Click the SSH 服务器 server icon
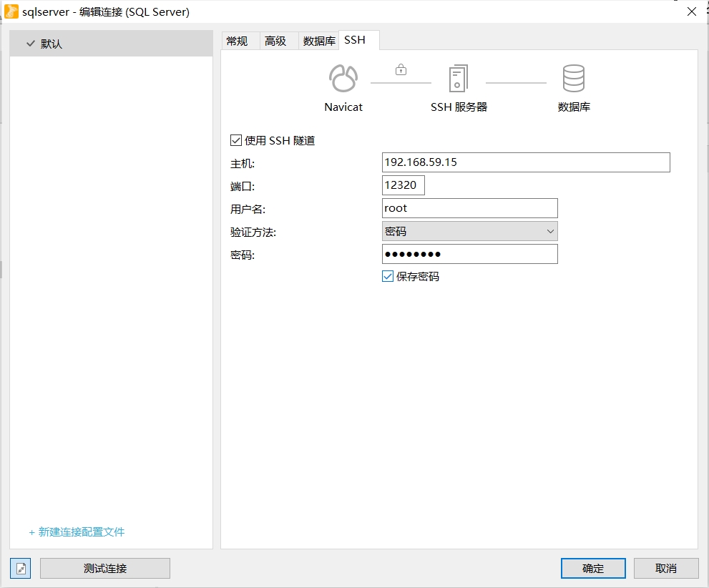The width and height of the screenshot is (709, 588). (458, 78)
